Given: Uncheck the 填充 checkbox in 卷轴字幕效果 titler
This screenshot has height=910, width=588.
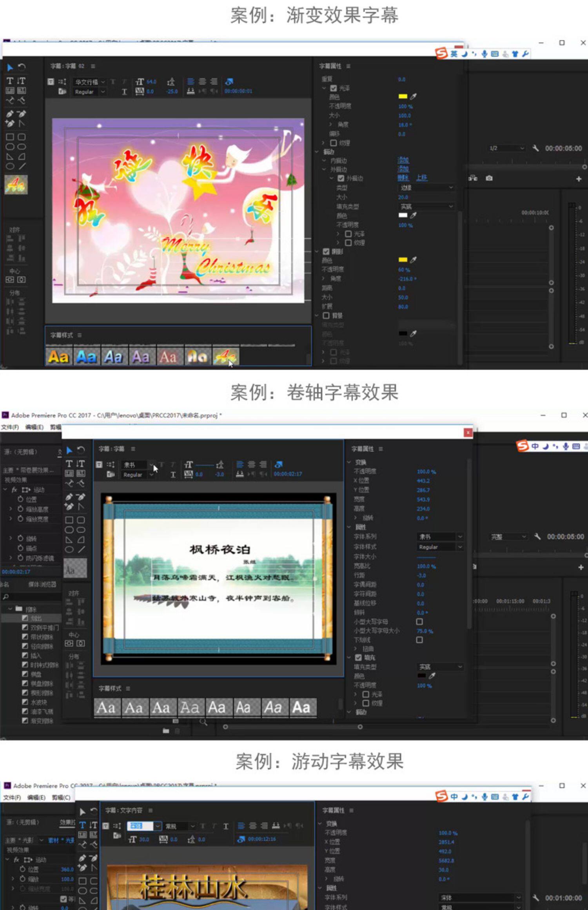Looking at the screenshot, I should tap(358, 658).
